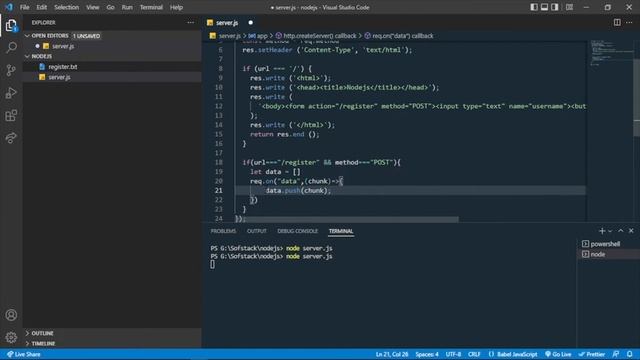Click the notifications bell in status bar

pyautogui.click(x=630, y=354)
